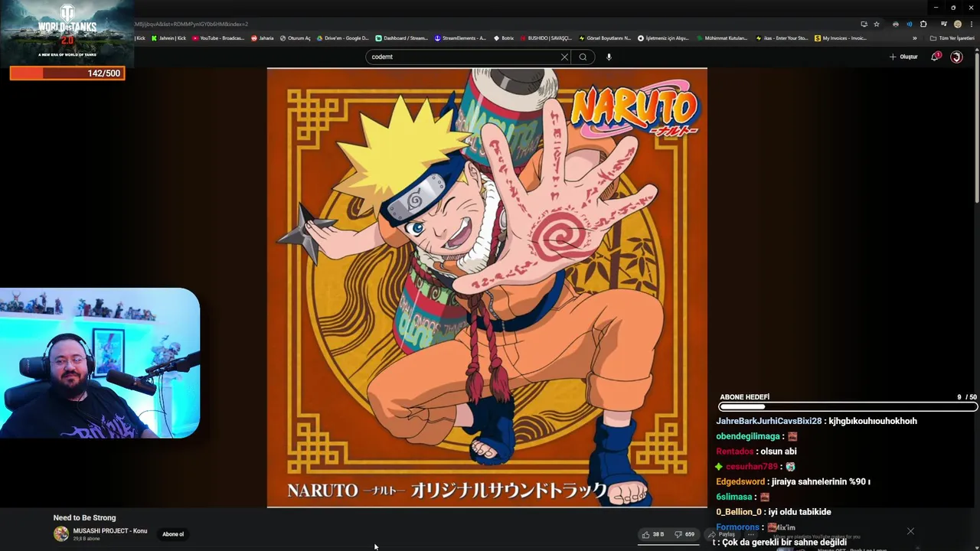The width and height of the screenshot is (980, 551).
Task: Click the blue sound extension icon
Action: point(910,24)
